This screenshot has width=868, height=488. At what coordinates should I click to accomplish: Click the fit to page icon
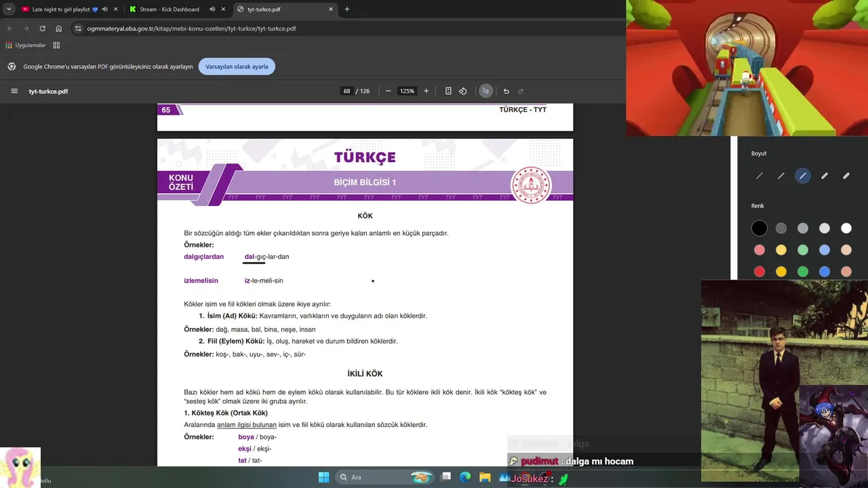448,91
